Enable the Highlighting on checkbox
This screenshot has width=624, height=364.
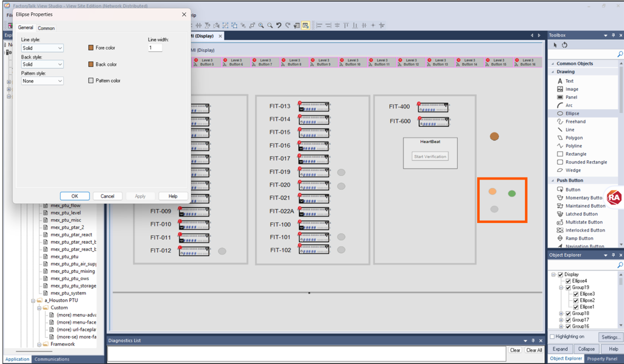552,337
